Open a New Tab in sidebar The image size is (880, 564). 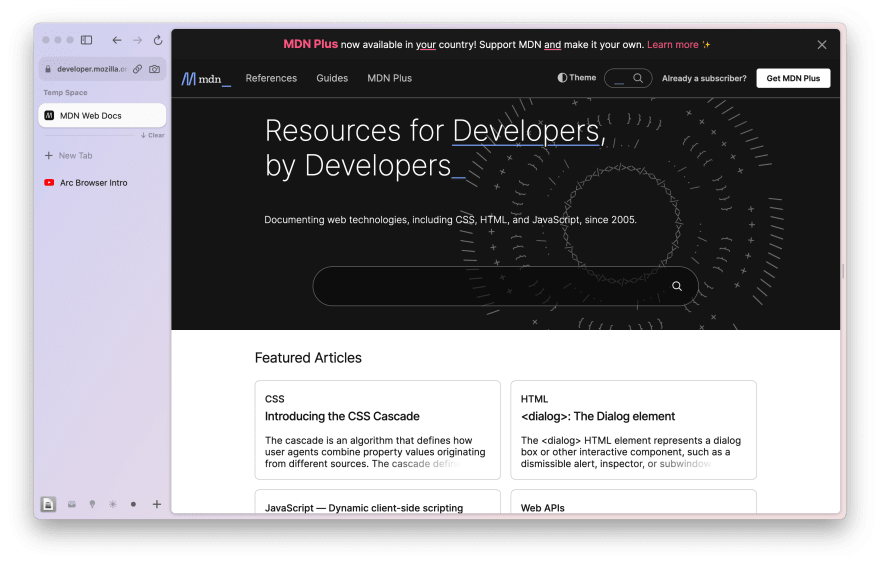point(68,155)
